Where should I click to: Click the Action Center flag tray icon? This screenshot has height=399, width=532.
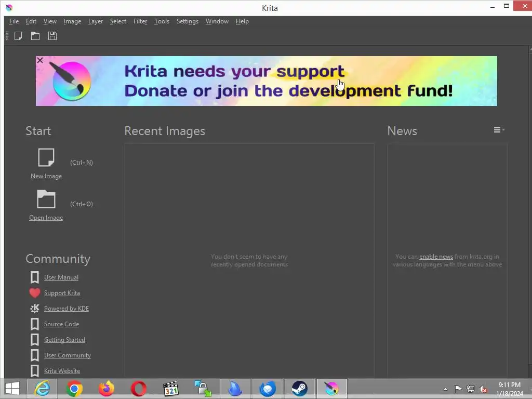tap(458, 389)
